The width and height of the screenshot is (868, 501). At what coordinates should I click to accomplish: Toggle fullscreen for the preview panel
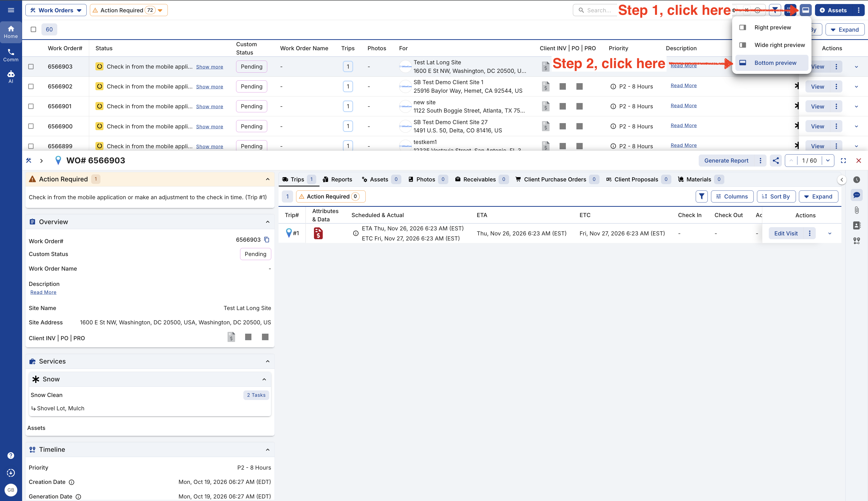click(843, 160)
